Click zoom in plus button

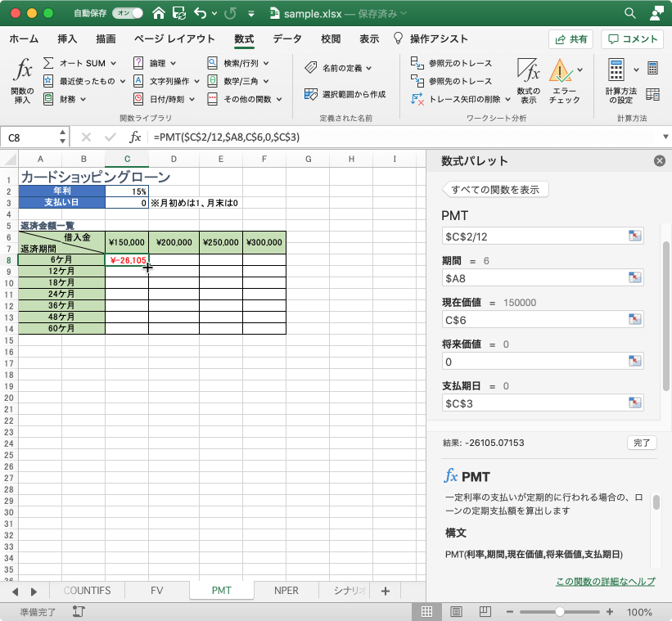pyautogui.click(x=610, y=611)
